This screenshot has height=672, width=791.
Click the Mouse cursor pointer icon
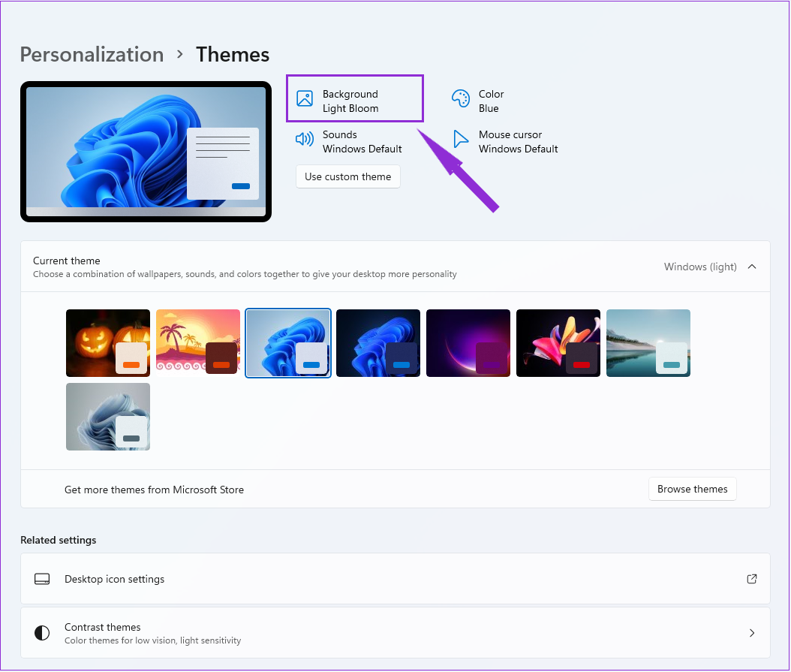pos(461,139)
